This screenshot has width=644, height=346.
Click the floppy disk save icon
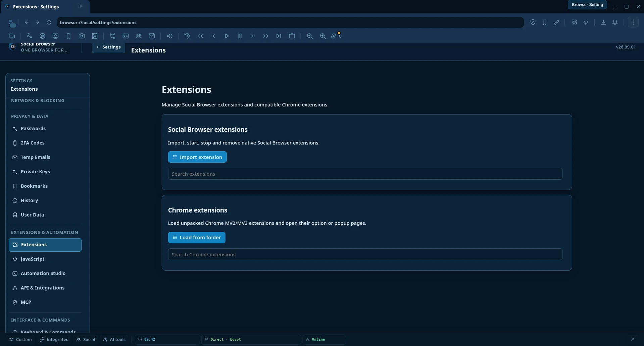tap(95, 36)
